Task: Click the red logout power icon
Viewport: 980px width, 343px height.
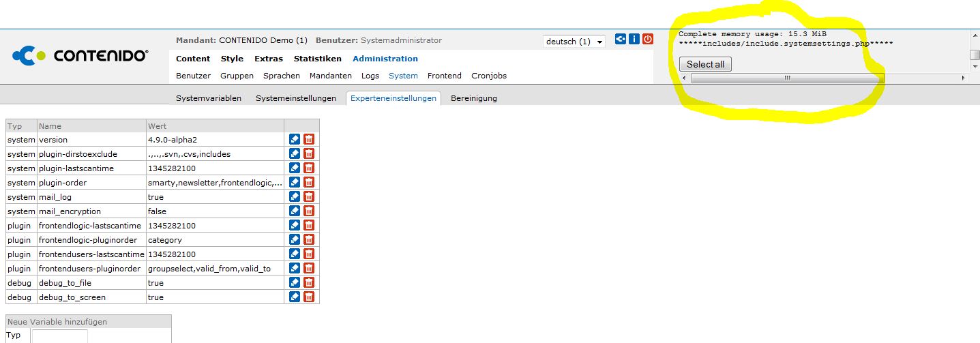Action: pos(648,40)
